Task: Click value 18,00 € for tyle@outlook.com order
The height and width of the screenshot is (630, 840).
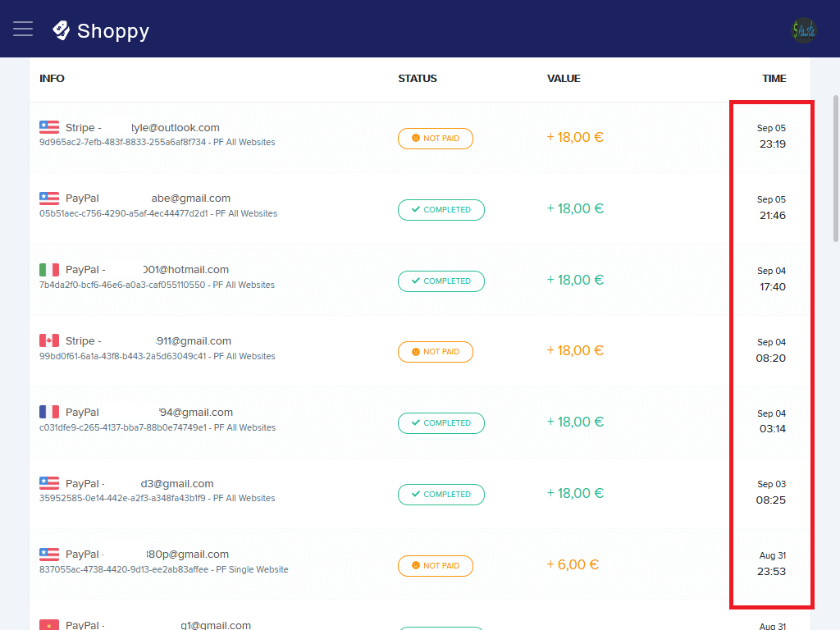Action: tap(575, 137)
